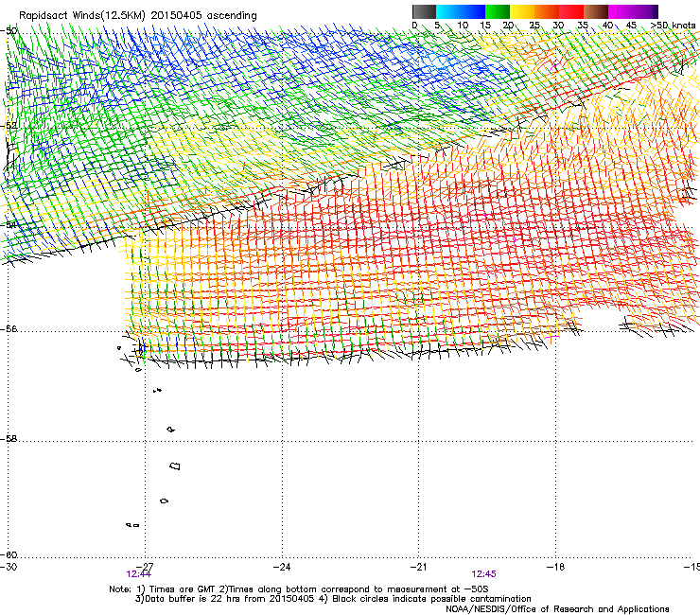Click the longitude label '-24'
The width and height of the screenshot is (700, 615).
click(x=282, y=567)
